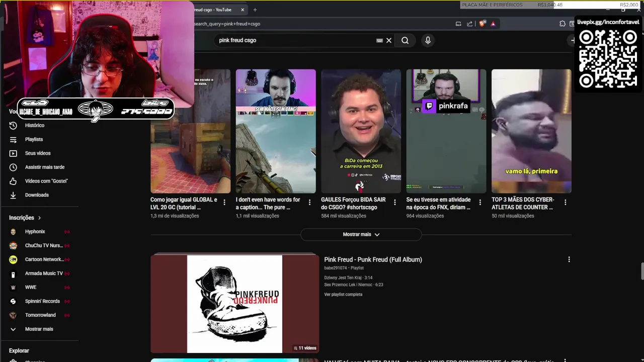The image size is (644, 362).
Task: Open a new browser tab with plus button
Action: coord(255,10)
